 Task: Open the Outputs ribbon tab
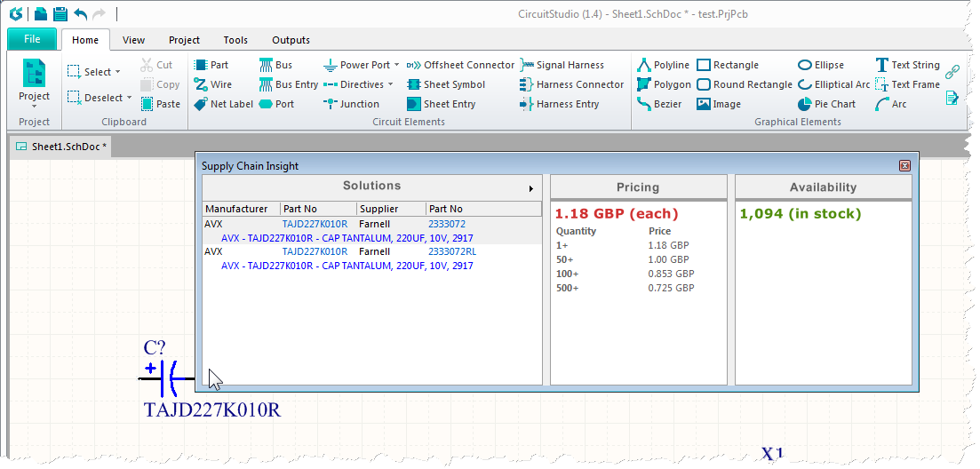[x=291, y=40]
